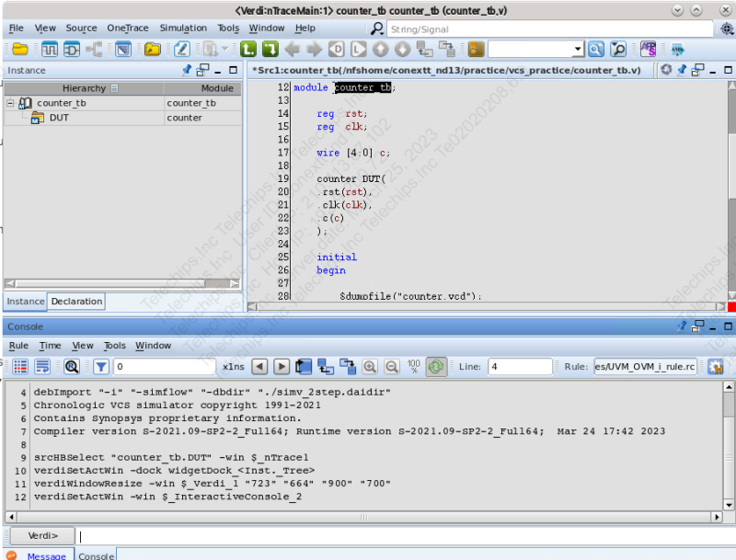Click the 100% zoom reset icon
This screenshot has height=560, width=736.
click(413, 366)
